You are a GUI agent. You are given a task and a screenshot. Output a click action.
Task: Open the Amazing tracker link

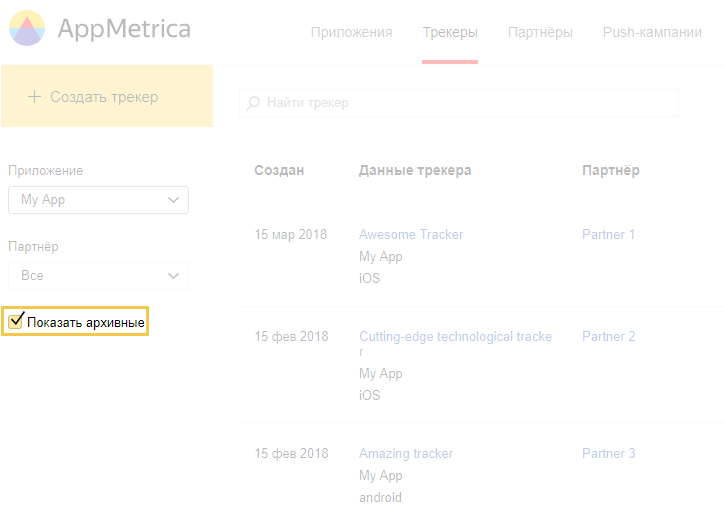click(x=406, y=453)
